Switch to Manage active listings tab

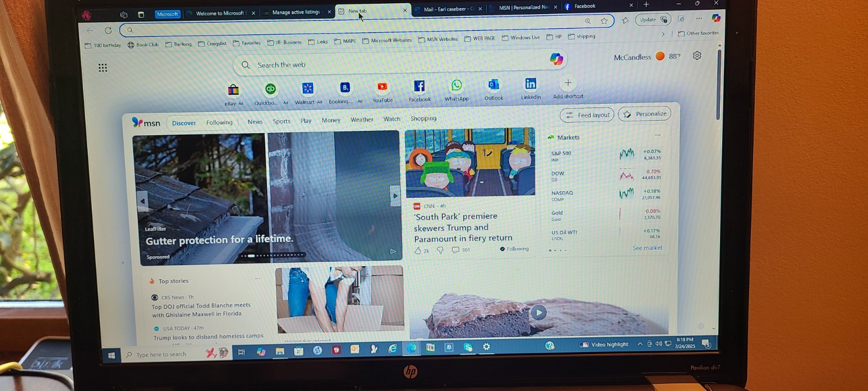point(296,12)
